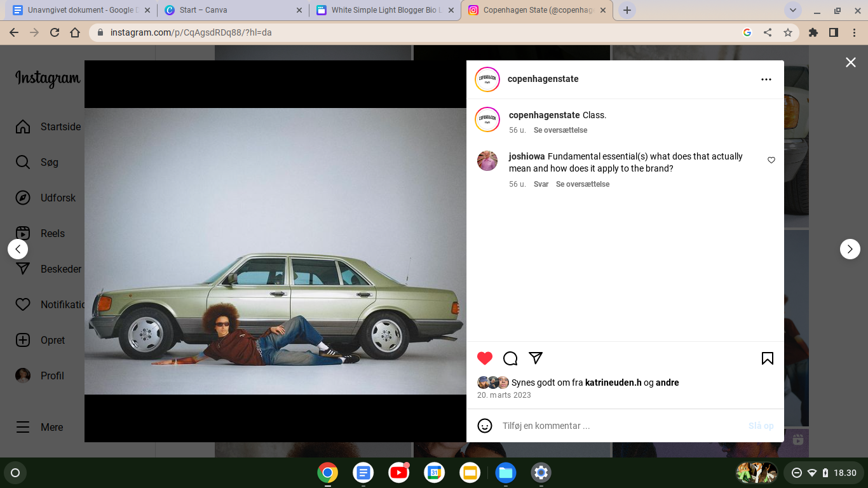Open Chrome tab search dropdown arrow
Image resolution: width=868 pixels, height=488 pixels.
point(792,10)
